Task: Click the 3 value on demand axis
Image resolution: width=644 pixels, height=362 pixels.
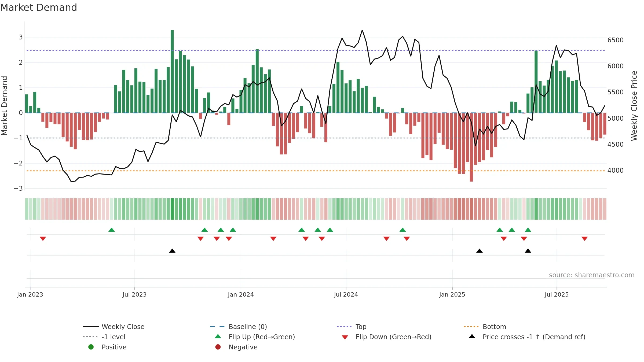Action: click(x=21, y=37)
